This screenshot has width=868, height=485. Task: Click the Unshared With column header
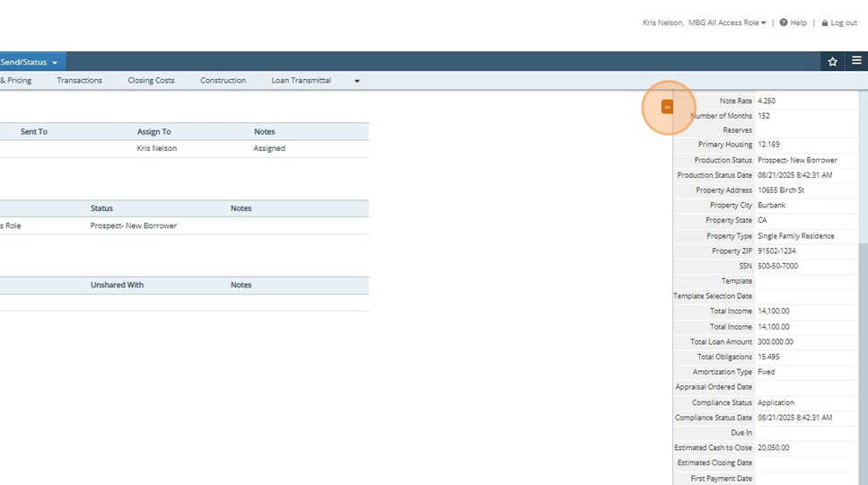[x=117, y=285]
